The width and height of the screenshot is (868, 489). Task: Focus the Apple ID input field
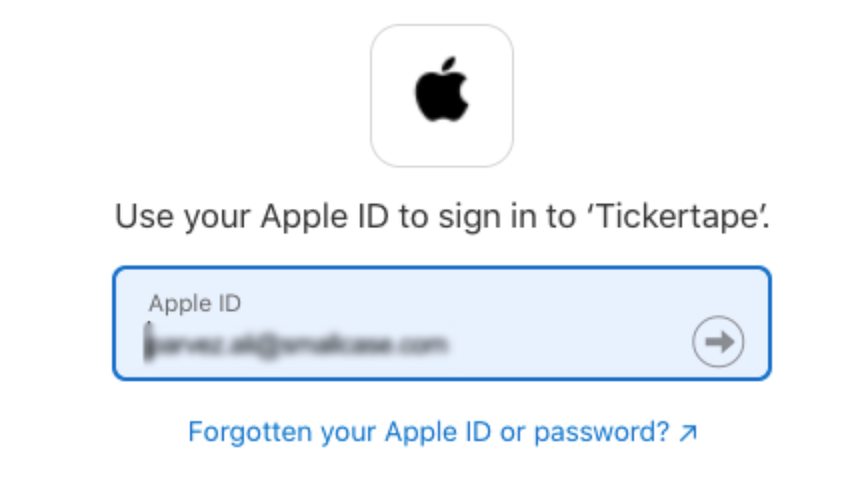(x=442, y=323)
